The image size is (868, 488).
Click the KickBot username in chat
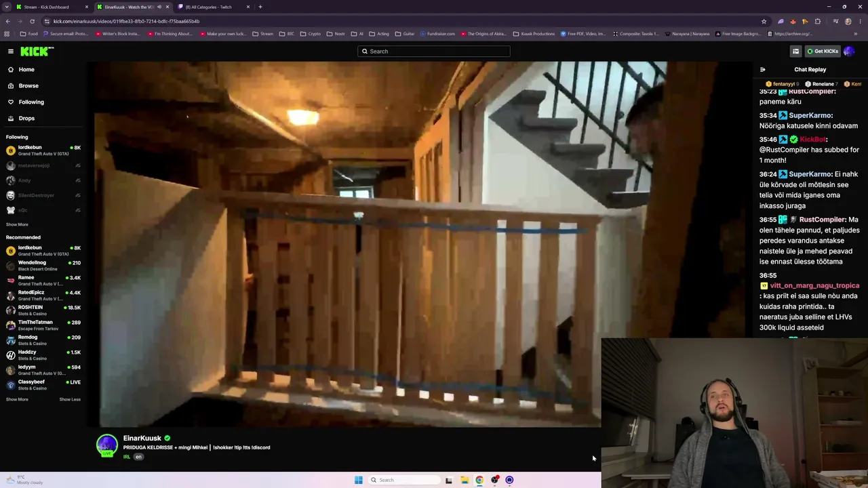(x=813, y=140)
